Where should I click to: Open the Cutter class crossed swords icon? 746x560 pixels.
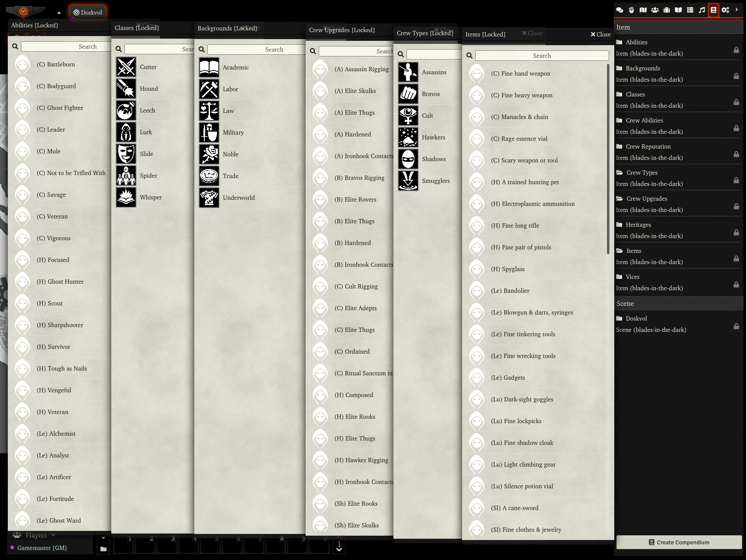click(x=126, y=67)
